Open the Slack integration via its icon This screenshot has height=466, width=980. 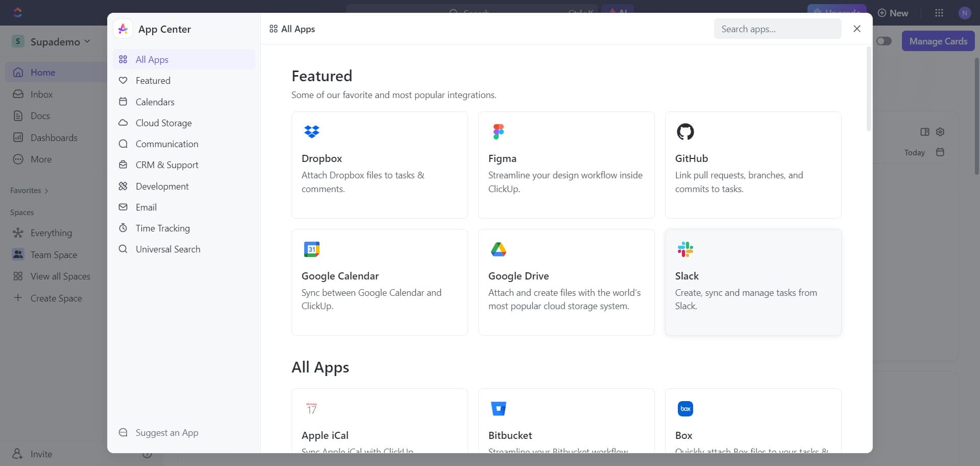(x=685, y=249)
